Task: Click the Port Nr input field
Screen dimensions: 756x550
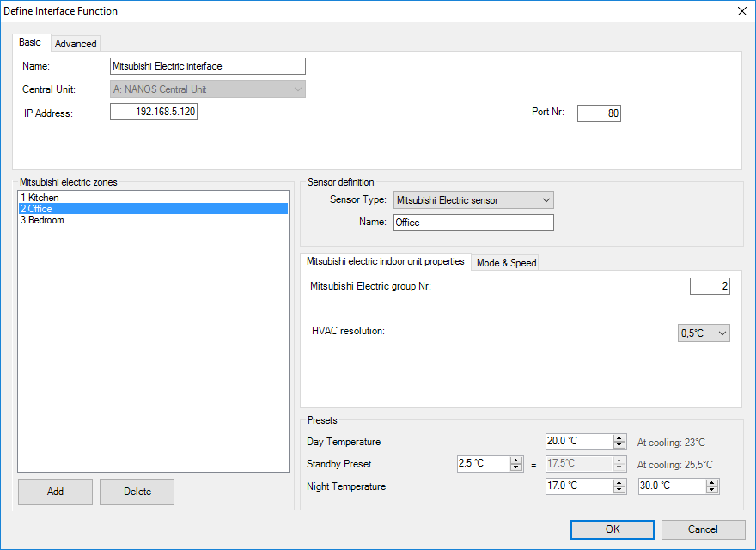Action: point(598,113)
